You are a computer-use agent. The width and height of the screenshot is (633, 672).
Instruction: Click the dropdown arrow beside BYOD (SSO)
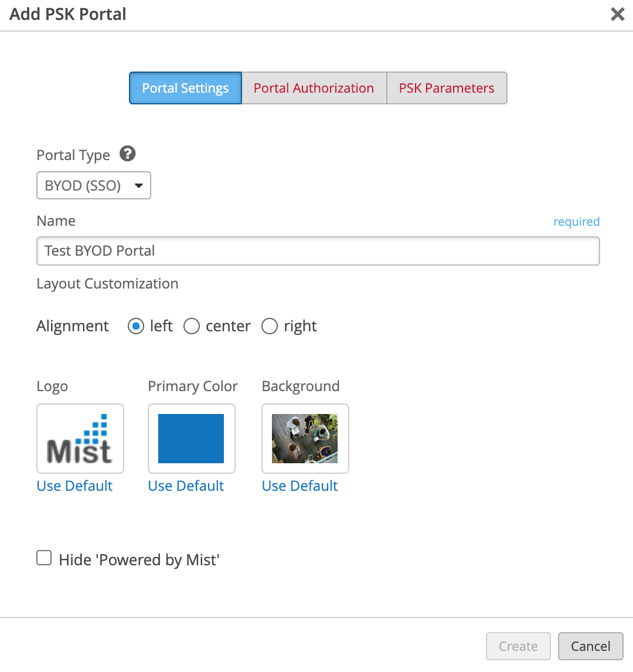[139, 186]
